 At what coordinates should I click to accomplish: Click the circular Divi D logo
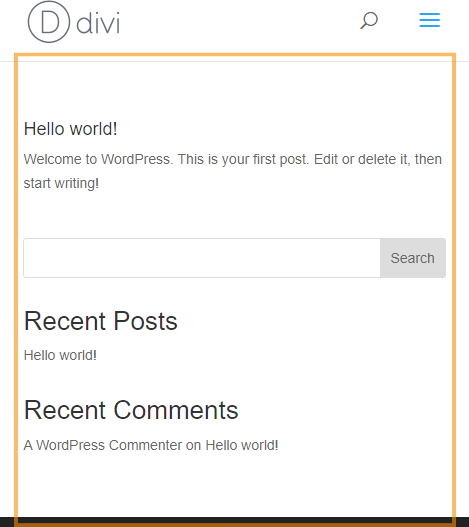pyautogui.click(x=49, y=22)
